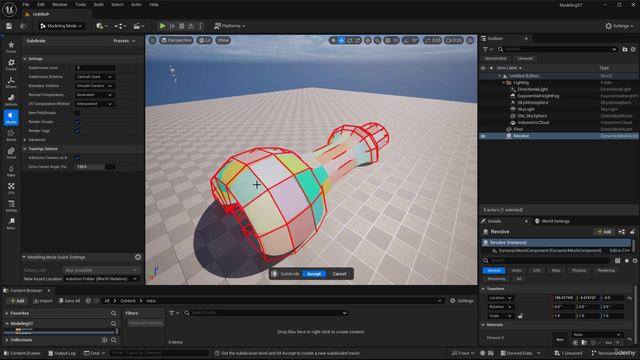Open the Presets dropdown
This screenshot has height=360, width=640.
(x=124, y=41)
